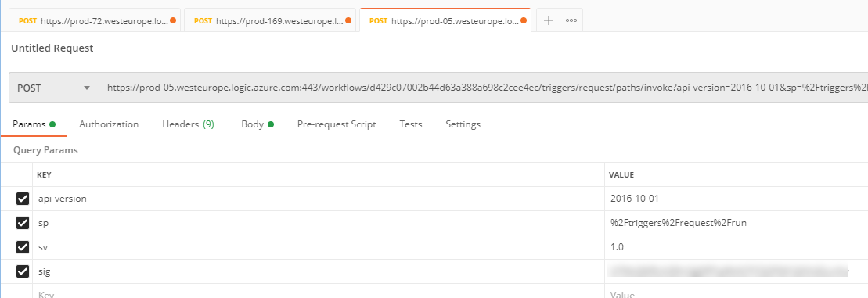Open the Authorization tab
868x298 pixels.
click(109, 124)
